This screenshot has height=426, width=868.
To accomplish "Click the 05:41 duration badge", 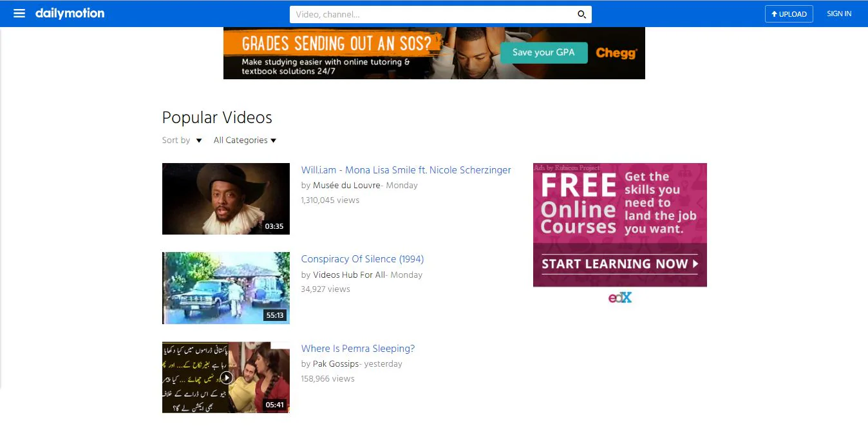I will [274, 405].
